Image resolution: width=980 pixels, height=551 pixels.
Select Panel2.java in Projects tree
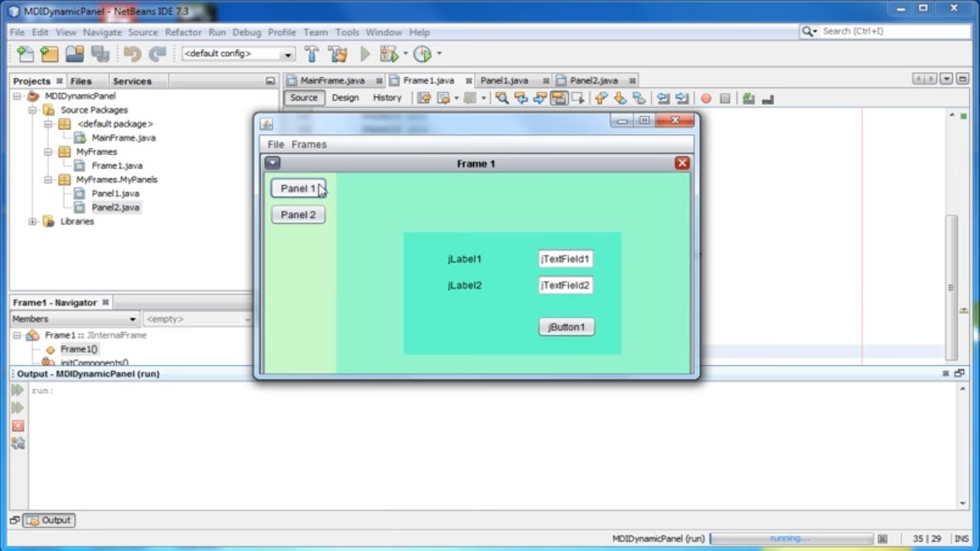click(116, 207)
